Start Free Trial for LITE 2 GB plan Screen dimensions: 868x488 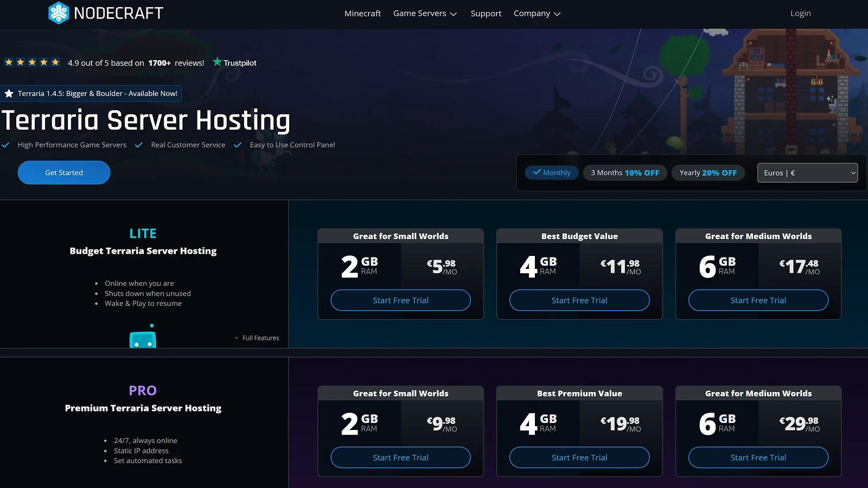pos(400,300)
